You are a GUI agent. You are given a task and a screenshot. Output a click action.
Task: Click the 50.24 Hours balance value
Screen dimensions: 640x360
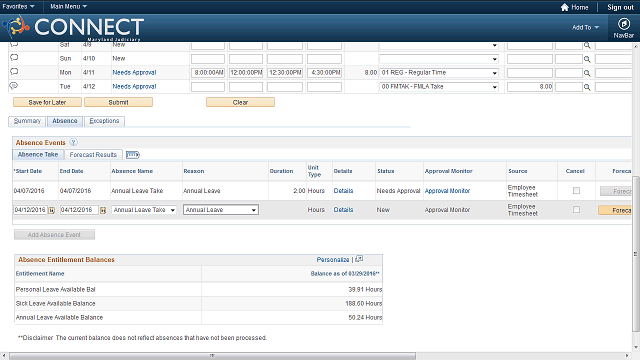click(365, 318)
